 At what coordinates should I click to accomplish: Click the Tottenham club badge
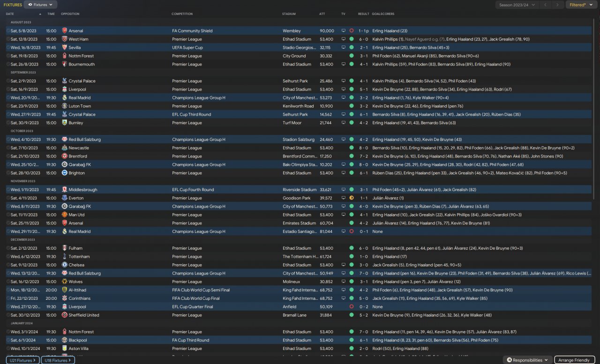[64, 257]
